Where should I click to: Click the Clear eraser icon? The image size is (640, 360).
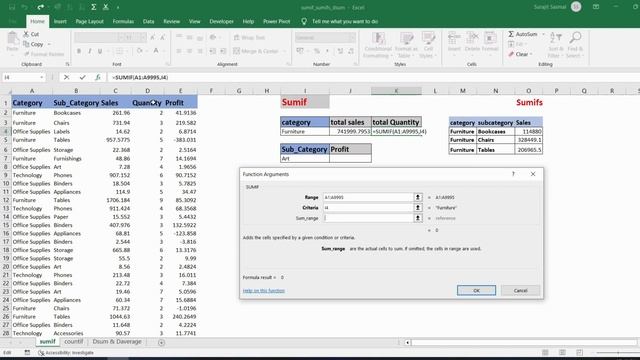(511, 54)
